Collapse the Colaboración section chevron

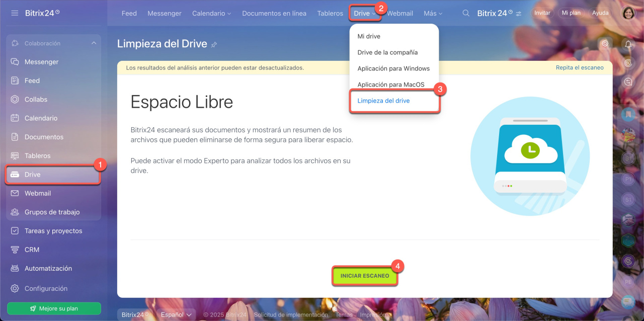point(94,43)
